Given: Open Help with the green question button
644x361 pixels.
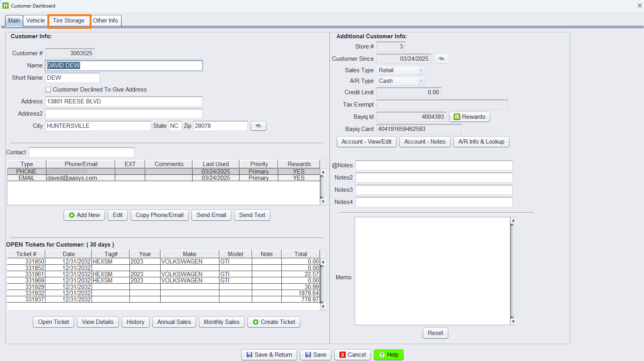Looking at the screenshot, I should point(388,355).
